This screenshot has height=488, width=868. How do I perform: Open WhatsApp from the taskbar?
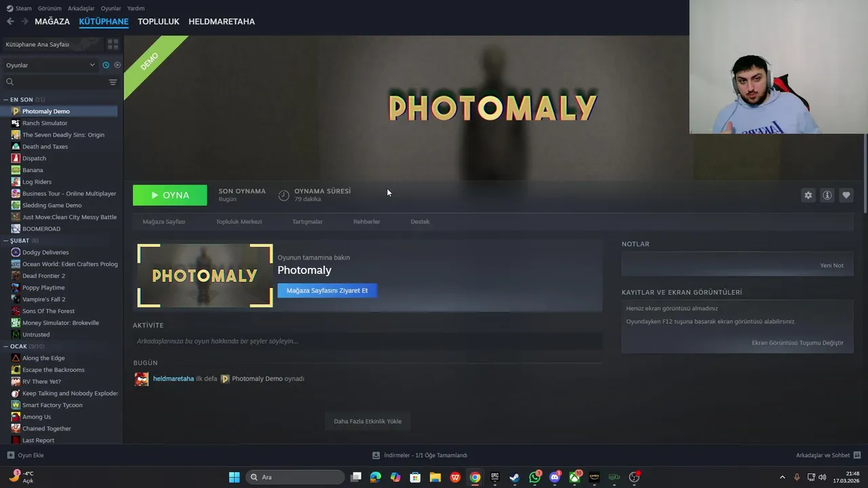click(x=535, y=477)
